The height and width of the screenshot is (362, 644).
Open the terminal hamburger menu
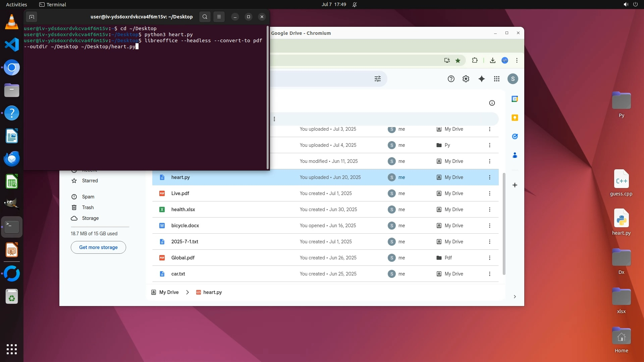(219, 17)
